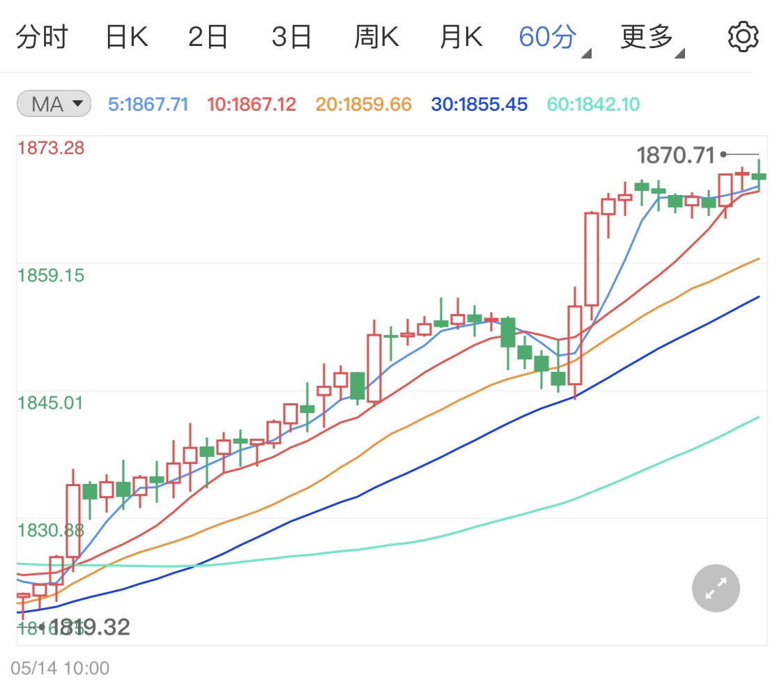Click the 1873.28 axis label
This screenshot has height=684, width=784.
51,148
